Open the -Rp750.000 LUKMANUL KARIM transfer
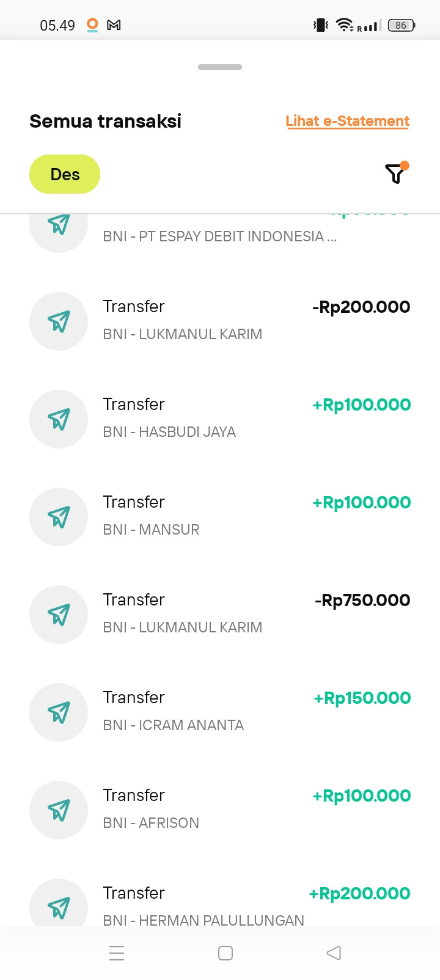The width and height of the screenshot is (440, 980). pyautogui.click(x=220, y=615)
